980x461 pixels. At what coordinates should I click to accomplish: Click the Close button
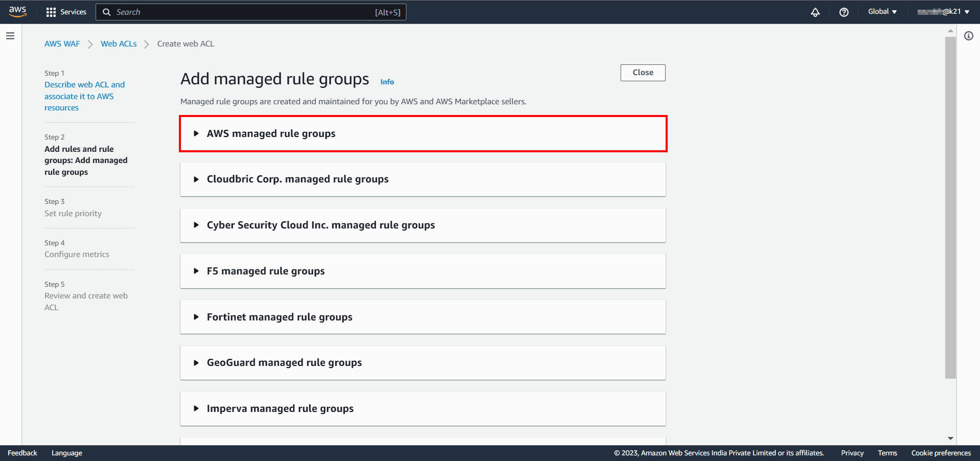pos(643,73)
